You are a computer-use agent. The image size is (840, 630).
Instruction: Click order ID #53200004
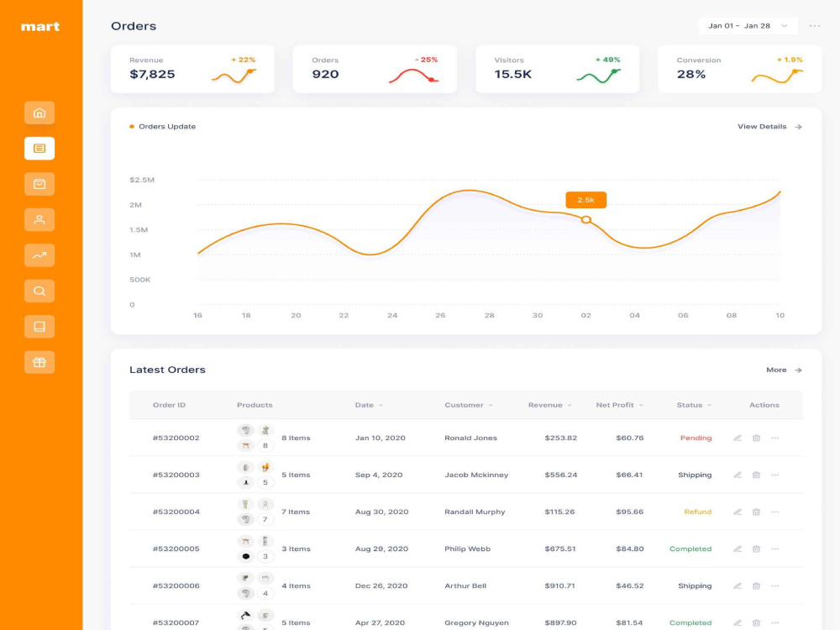pos(176,512)
